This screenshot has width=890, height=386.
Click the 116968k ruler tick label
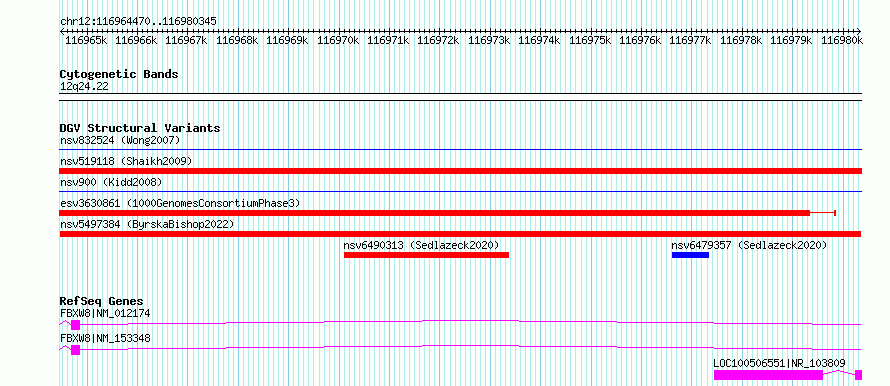pyautogui.click(x=237, y=40)
